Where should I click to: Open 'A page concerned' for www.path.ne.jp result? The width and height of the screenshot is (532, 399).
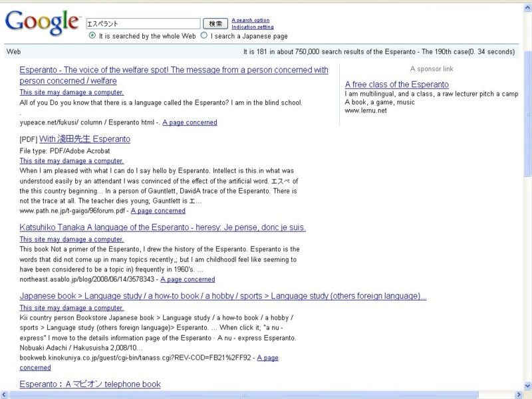(158, 211)
